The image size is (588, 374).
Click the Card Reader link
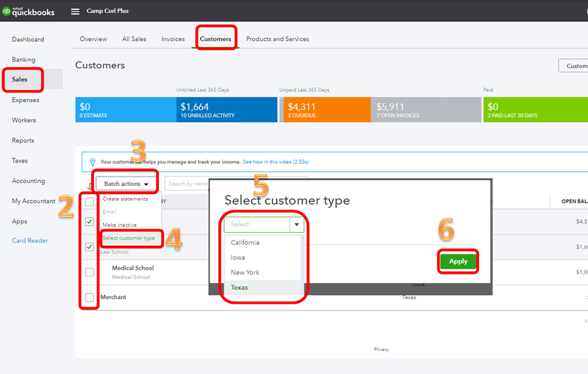30,241
